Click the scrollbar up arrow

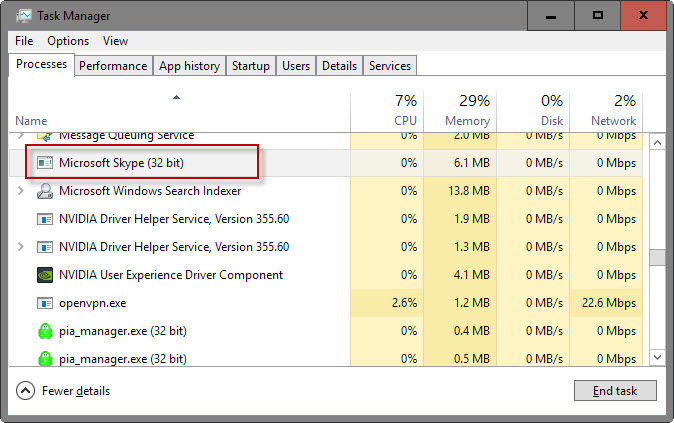657,142
